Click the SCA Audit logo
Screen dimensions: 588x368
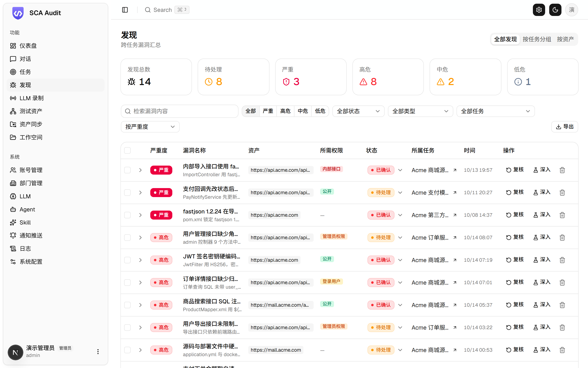(18, 13)
